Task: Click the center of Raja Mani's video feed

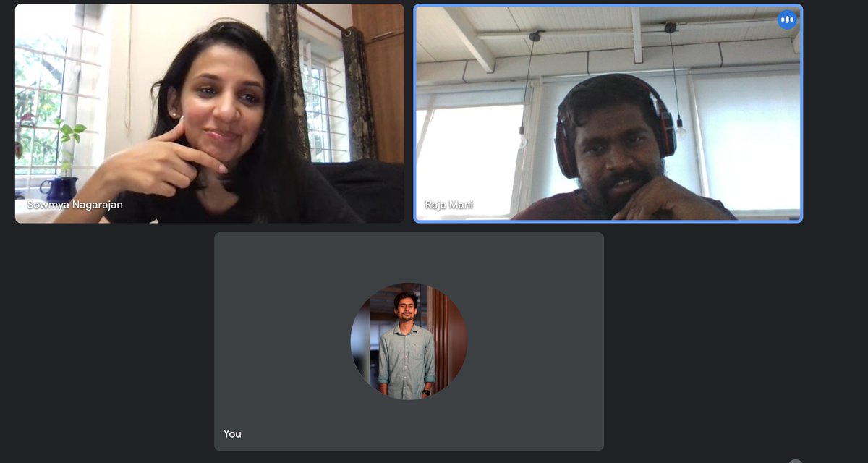Action: pos(608,112)
